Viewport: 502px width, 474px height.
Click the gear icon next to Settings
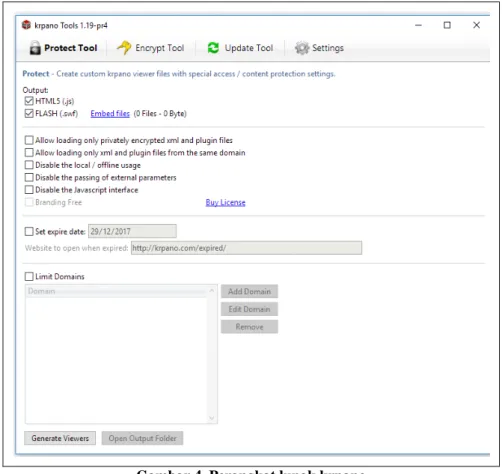coord(302,48)
